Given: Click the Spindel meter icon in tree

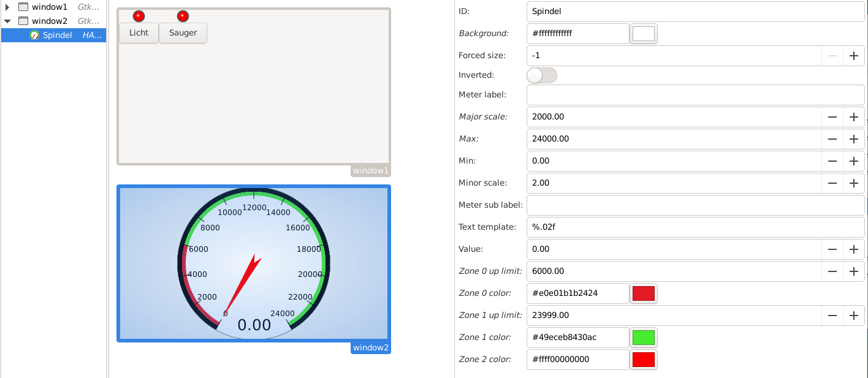Looking at the screenshot, I should click(x=34, y=36).
